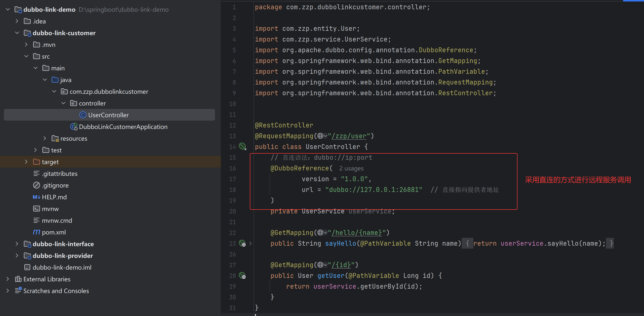Click the web endpoint gutter icon on line 23

[242, 243]
